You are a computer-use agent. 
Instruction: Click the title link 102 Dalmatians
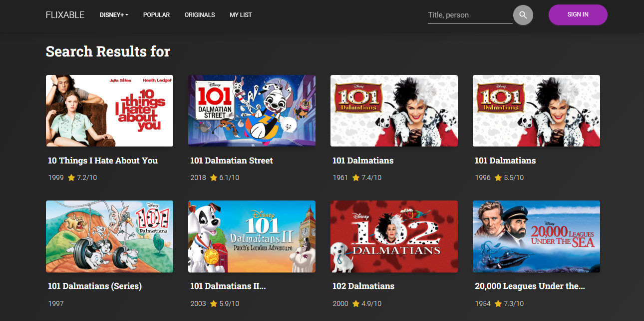pos(363,286)
